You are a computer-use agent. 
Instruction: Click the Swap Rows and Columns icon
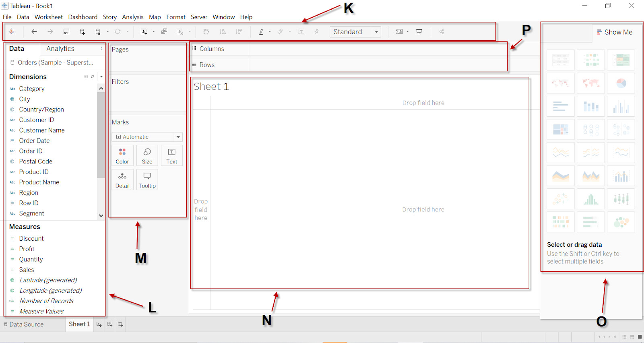click(x=206, y=31)
